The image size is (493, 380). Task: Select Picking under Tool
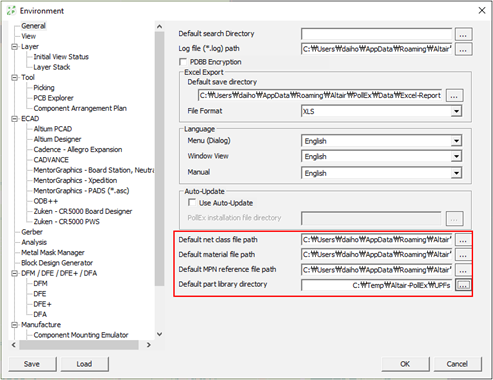pos(44,88)
